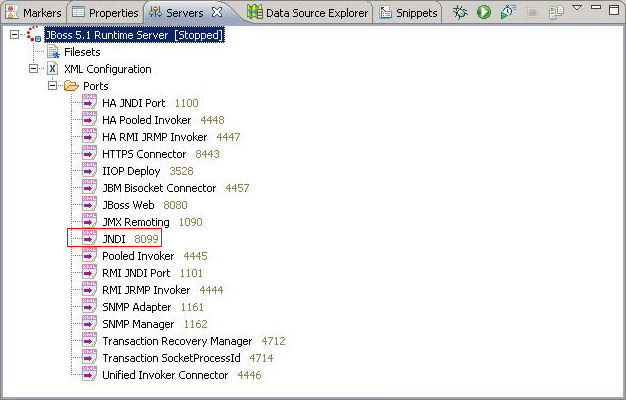Collapse the XML Configuration node
The height and width of the screenshot is (400, 626).
point(34,69)
